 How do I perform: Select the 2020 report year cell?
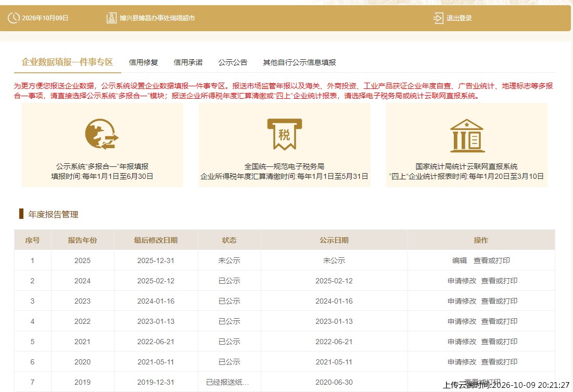[83, 362]
